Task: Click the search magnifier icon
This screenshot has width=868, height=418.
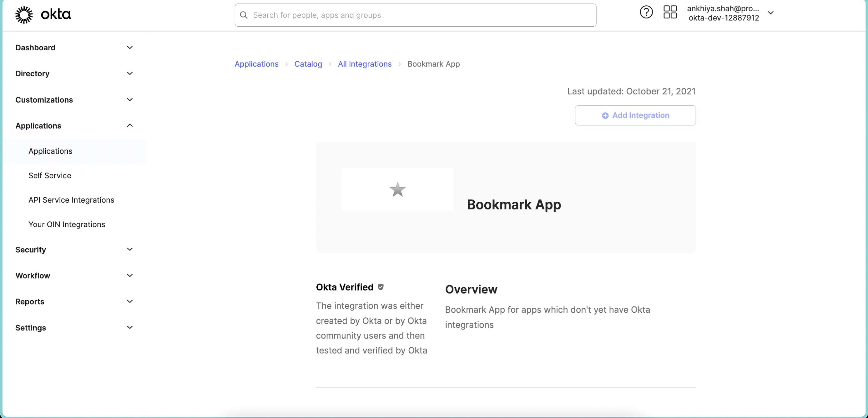Action: coord(243,15)
